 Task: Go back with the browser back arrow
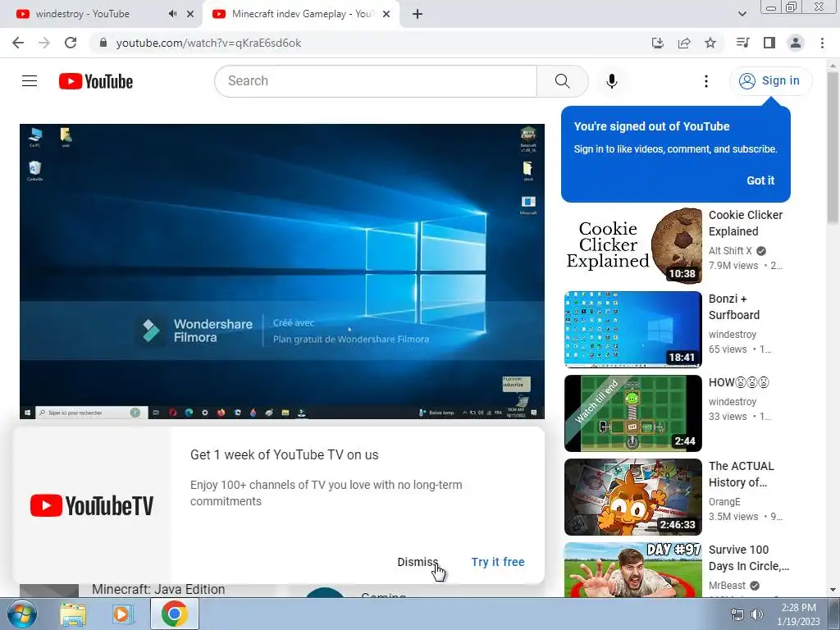[x=18, y=43]
